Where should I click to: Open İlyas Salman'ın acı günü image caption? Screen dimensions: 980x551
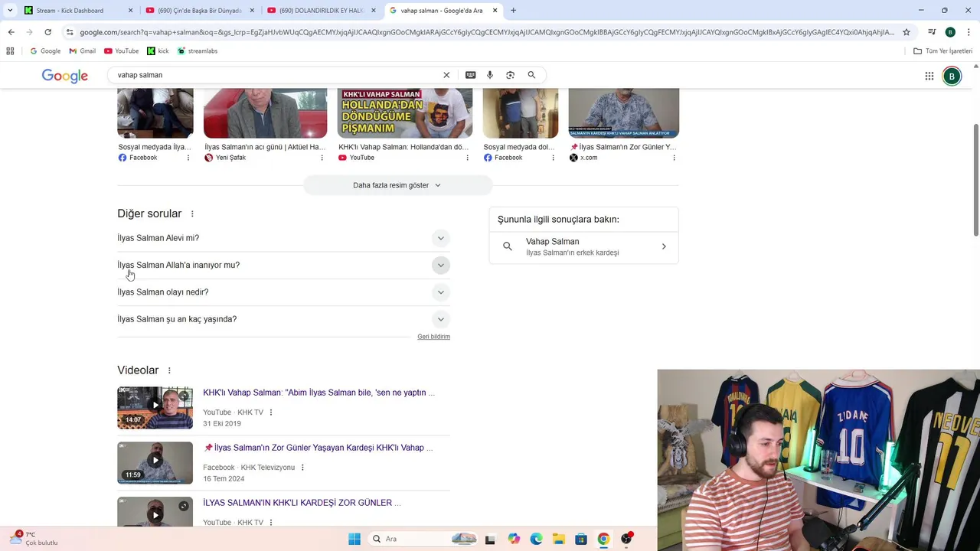coord(265,147)
